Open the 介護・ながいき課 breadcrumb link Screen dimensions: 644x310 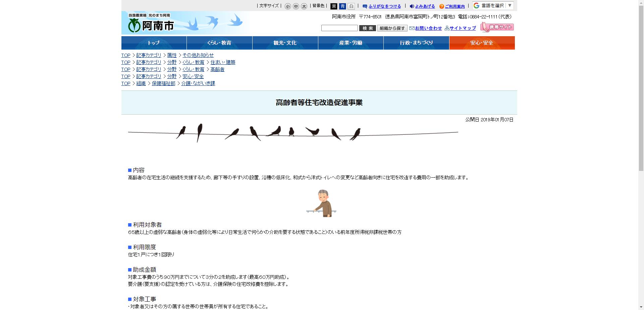(199, 83)
